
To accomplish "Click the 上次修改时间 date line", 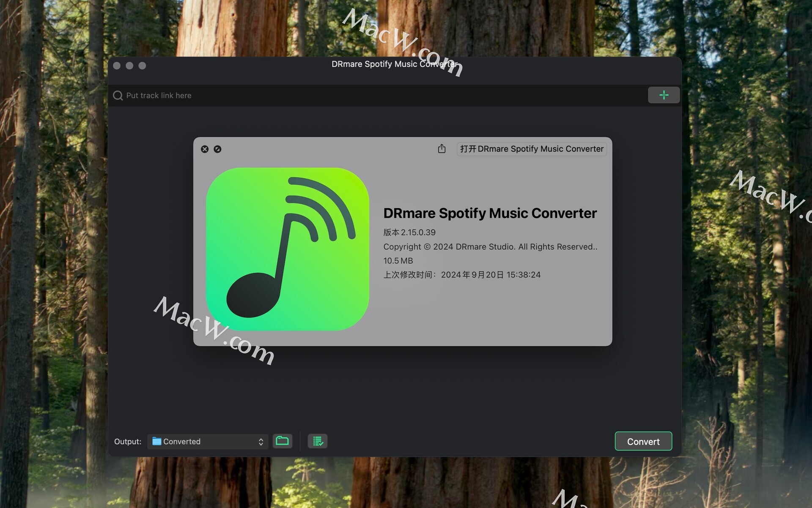I will tap(462, 275).
